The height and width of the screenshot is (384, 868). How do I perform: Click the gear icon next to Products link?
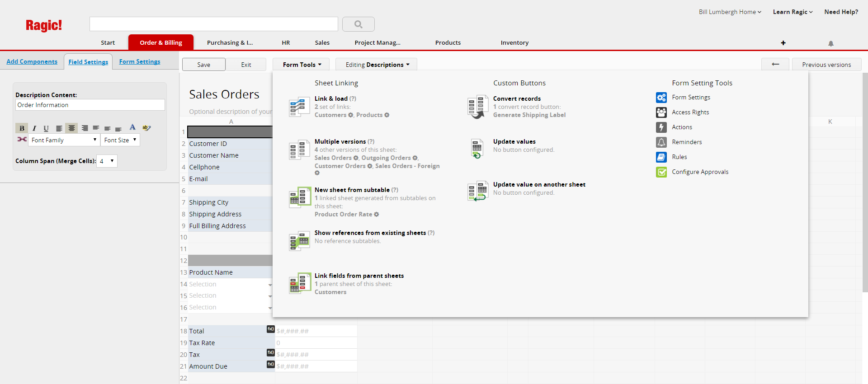click(x=387, y=115)
